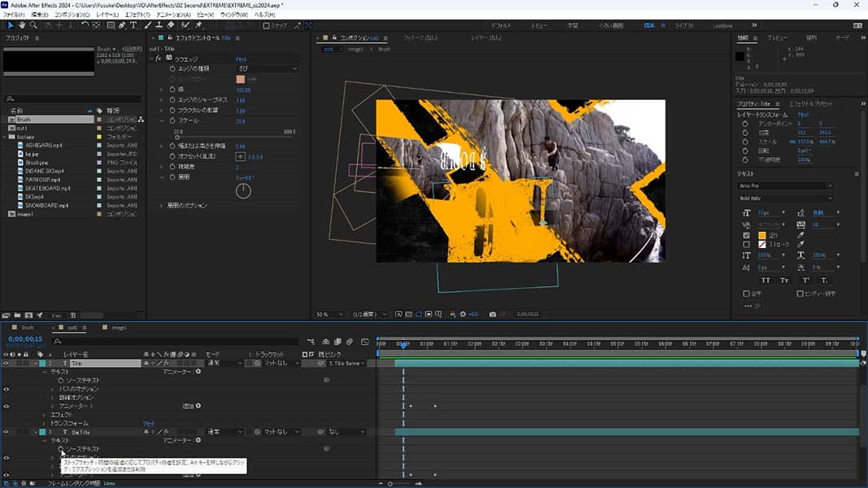Screen dimensions: 868x488
Task: Select the Pen tool in toolbar
Action: 123,25
